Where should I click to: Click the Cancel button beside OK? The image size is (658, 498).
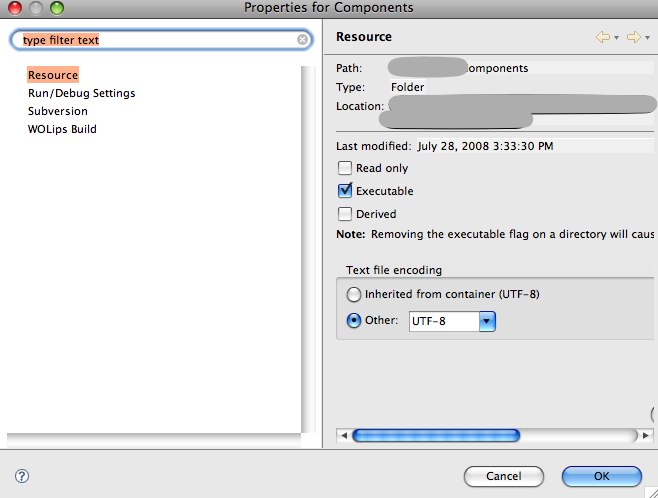[x=504, y=476]
